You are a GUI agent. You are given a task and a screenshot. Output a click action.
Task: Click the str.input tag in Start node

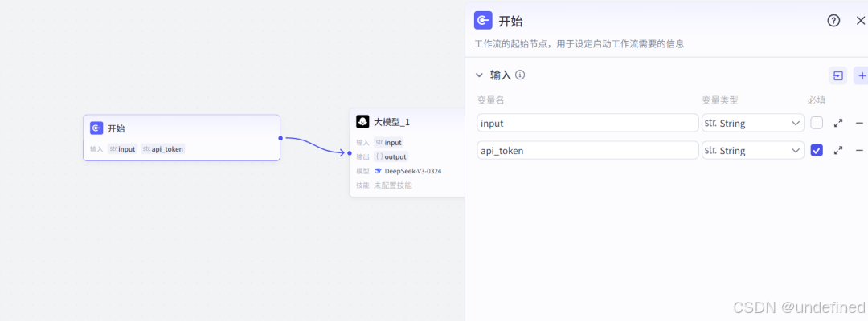click(x=122, y=149)
